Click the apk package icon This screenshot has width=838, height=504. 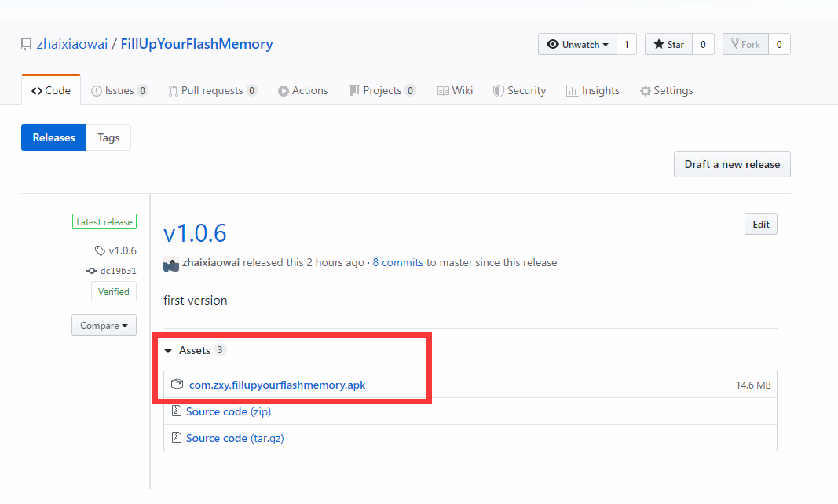177,384
